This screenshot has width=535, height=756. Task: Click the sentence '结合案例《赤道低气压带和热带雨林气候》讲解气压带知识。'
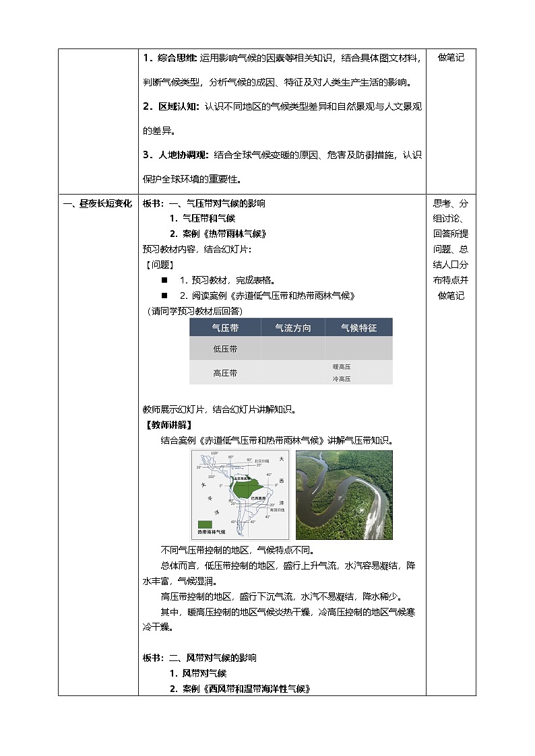278,440
